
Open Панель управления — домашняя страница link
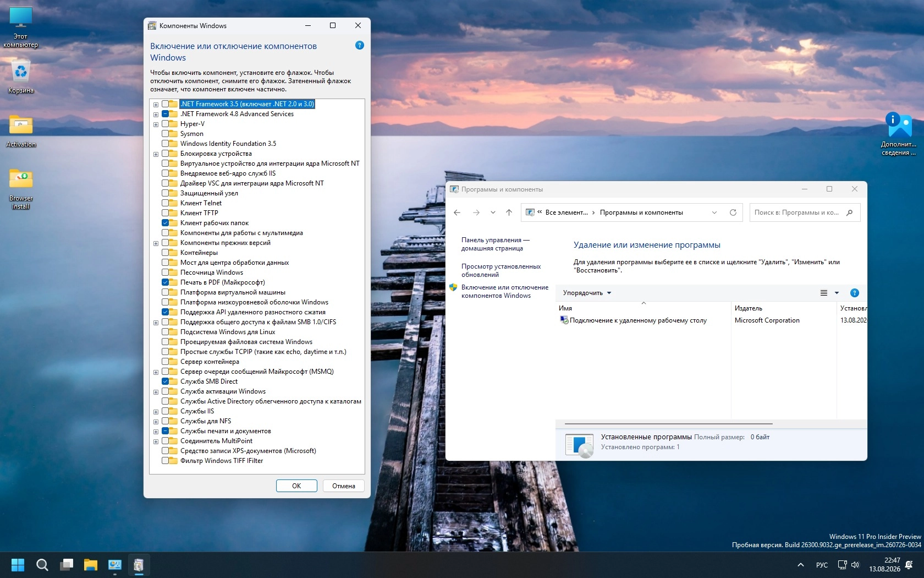pos(496,244)
